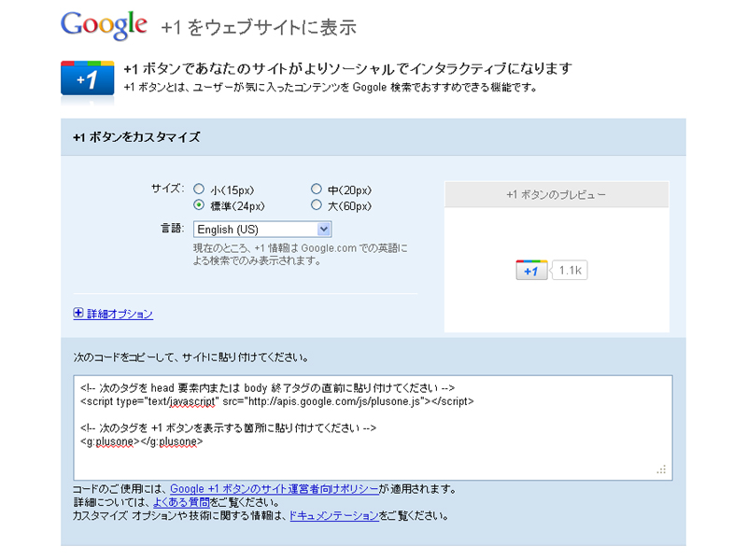Screen dimensions: 747x560
Task: Click the +1 ボタンのプレビュー header
Action: 557,194
